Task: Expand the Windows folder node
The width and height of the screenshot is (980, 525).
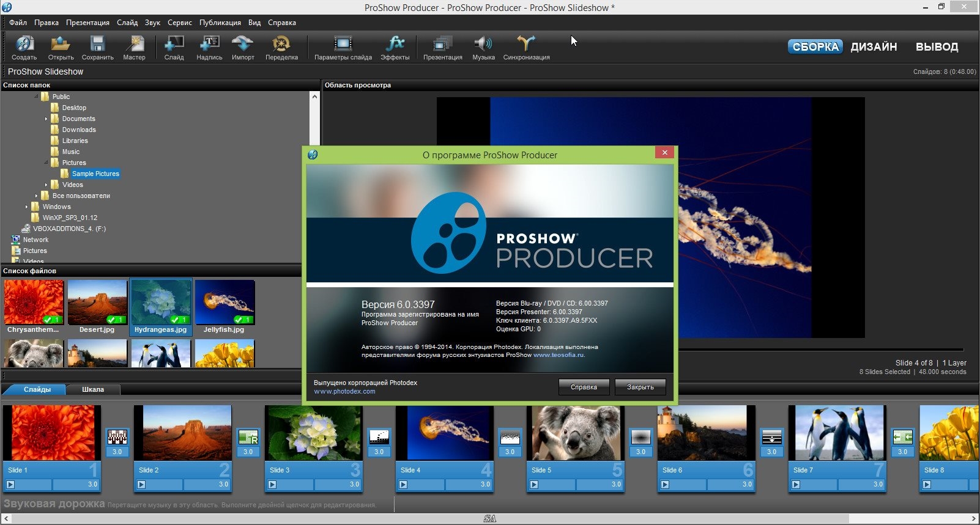Action: point(26,207)
